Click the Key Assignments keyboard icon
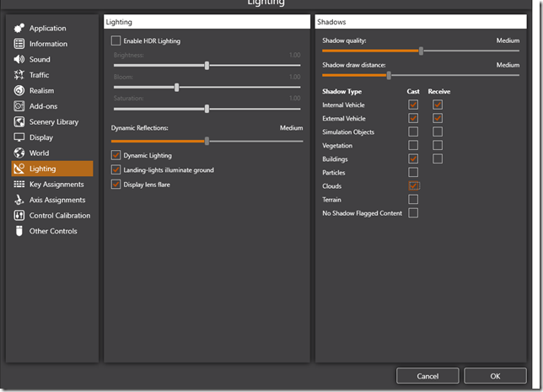The width and height of the screenshot is (543, 392). (19, 185)
